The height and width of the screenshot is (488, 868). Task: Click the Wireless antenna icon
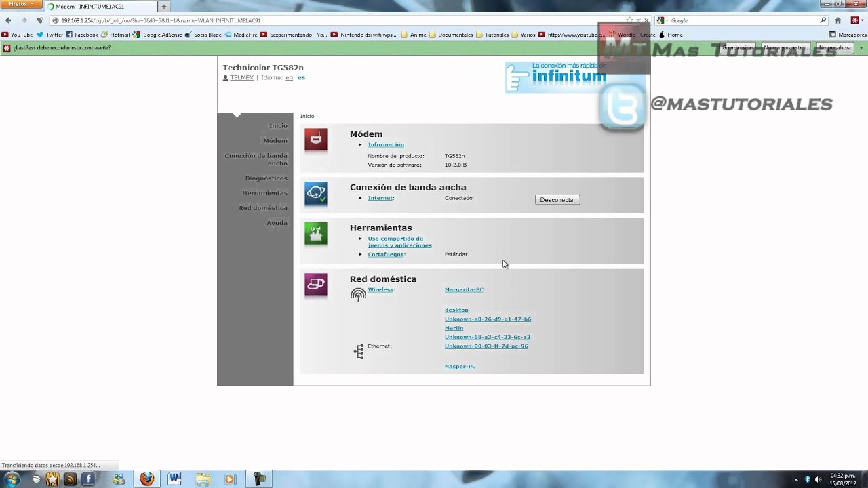[358, 295]
